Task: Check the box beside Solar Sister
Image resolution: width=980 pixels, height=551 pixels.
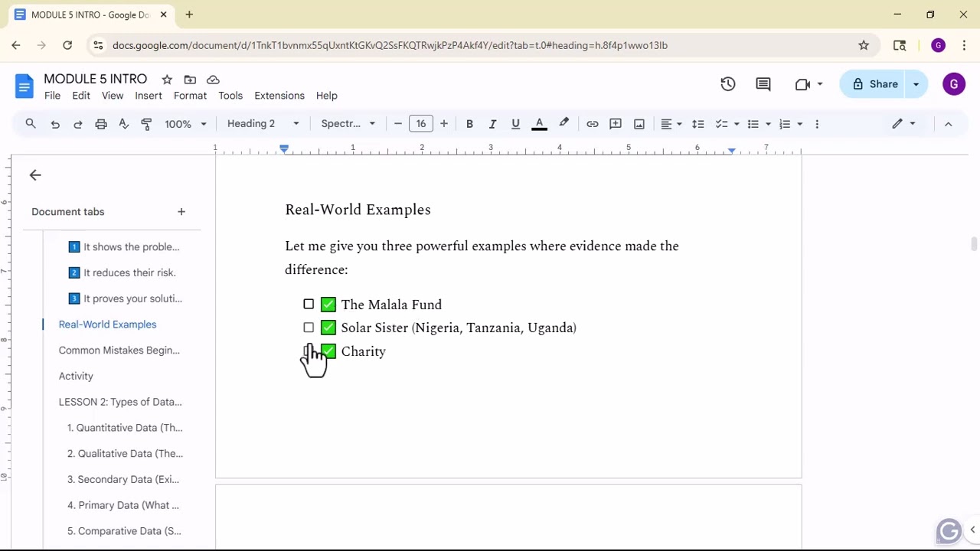Action: [x=309, y=328]
